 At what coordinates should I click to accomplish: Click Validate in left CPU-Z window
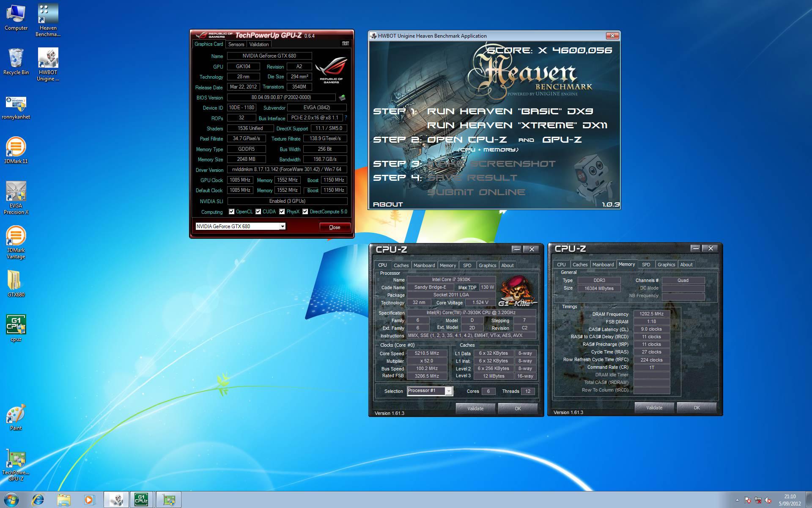475,409
